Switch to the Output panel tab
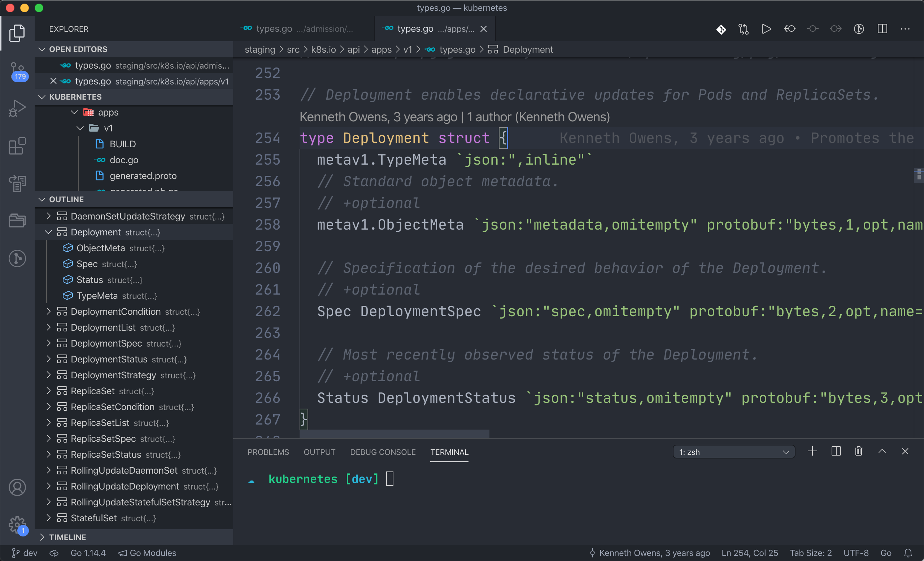 (319, 452)
